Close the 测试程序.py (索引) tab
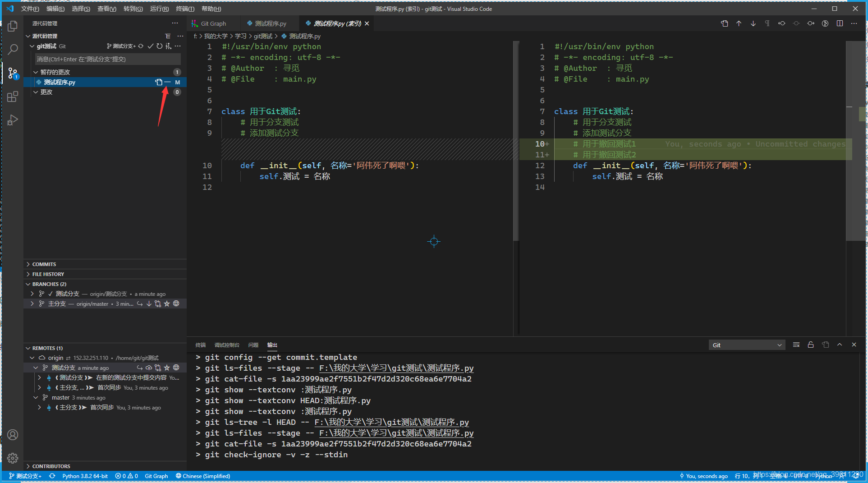 367,23
